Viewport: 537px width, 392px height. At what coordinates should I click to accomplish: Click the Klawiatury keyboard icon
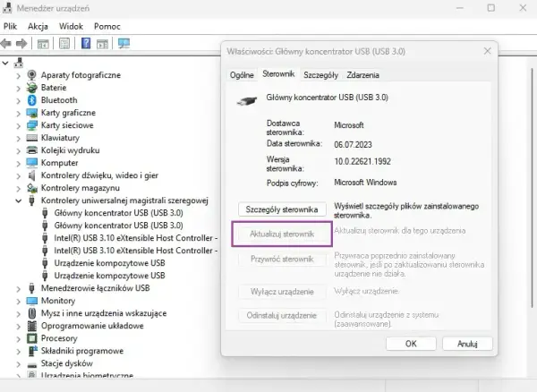point(32,138)
